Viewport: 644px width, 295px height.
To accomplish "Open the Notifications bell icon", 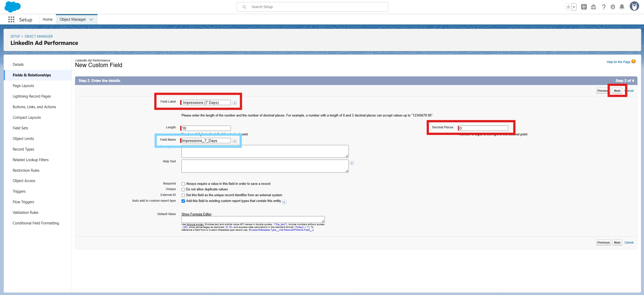I will (622, 7).
